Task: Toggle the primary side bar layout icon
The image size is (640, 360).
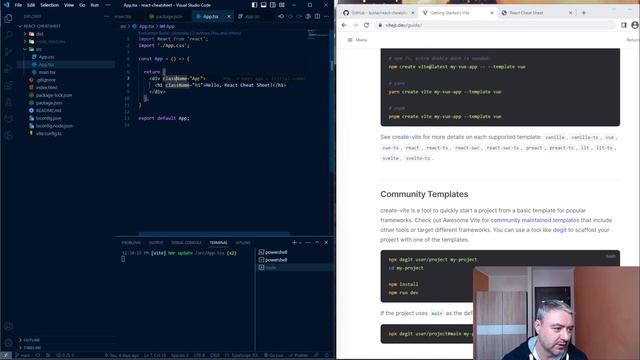Action: click(254, 5)
